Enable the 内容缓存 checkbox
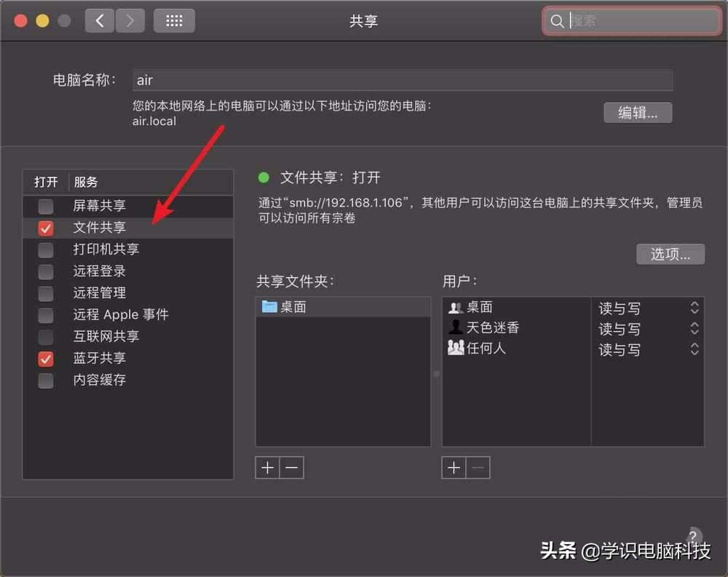728x577 pixels. [x=45, y=381]
